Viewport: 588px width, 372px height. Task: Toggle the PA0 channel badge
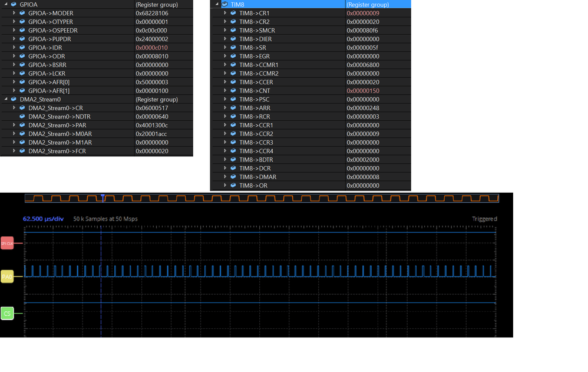click(x=6, y=275)
